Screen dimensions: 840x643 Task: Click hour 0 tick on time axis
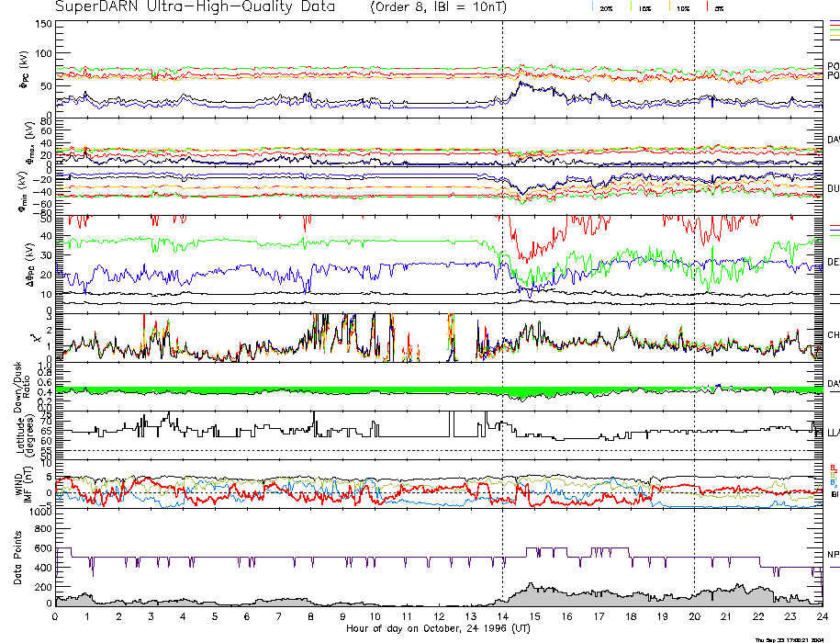(x=56, y=617)
